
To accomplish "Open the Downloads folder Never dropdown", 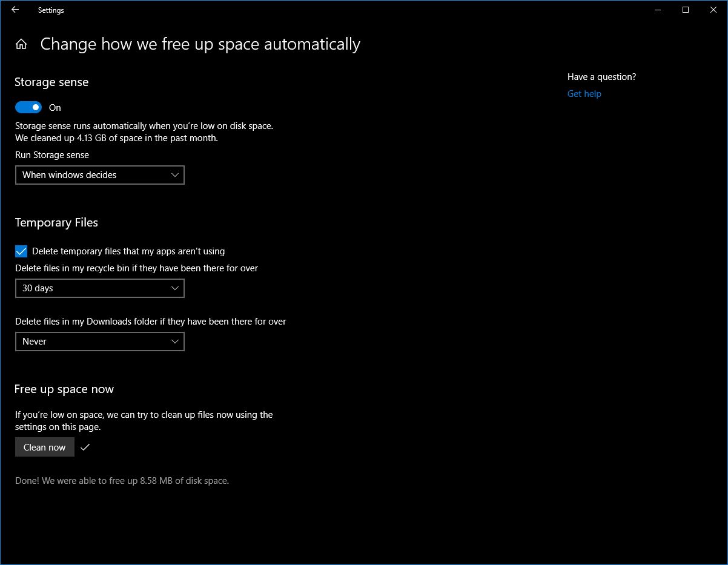I will [x=100, y=342].
